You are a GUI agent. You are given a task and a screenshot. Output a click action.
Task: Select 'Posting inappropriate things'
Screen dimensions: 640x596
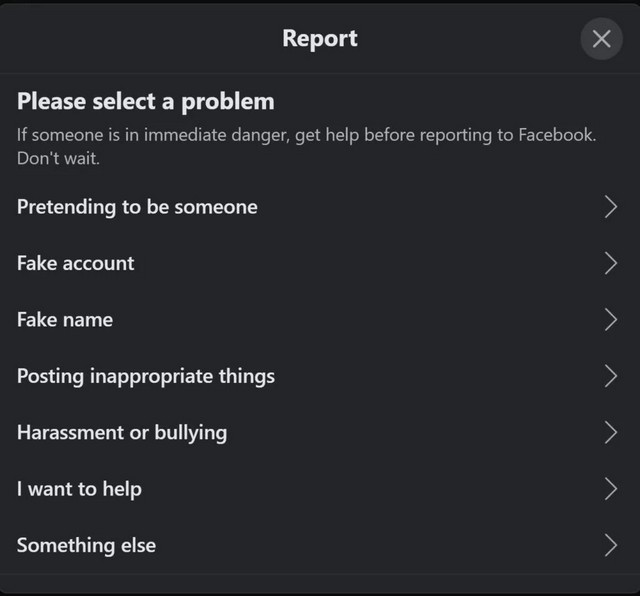[146, 376]
